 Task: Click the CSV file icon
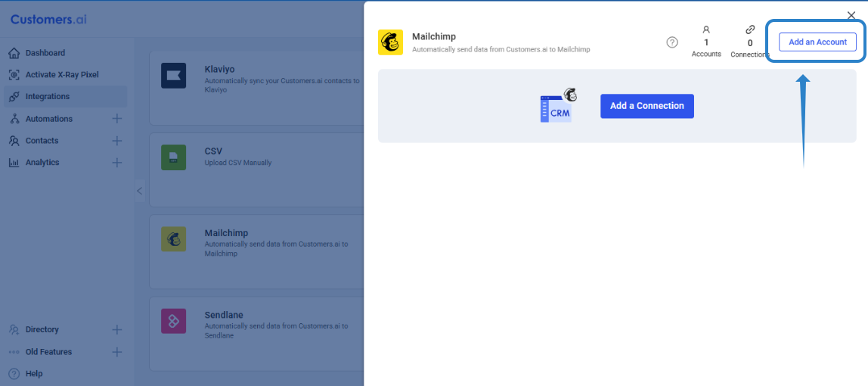tap(174, 157)
